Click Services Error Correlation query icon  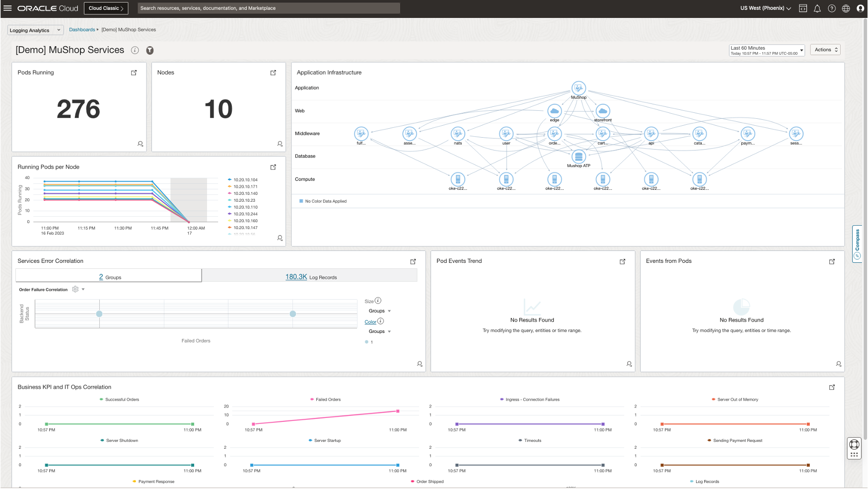(420, 364)
